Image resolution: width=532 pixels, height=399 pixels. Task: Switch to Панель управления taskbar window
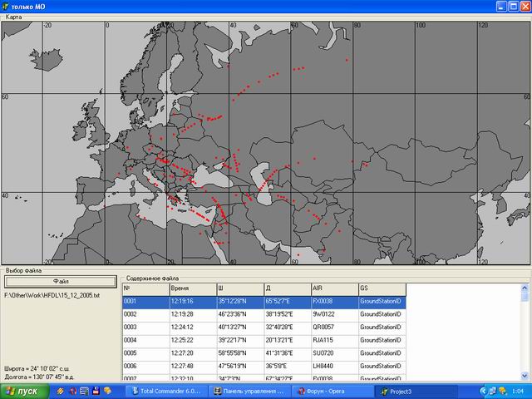click(x=249, y=392)
